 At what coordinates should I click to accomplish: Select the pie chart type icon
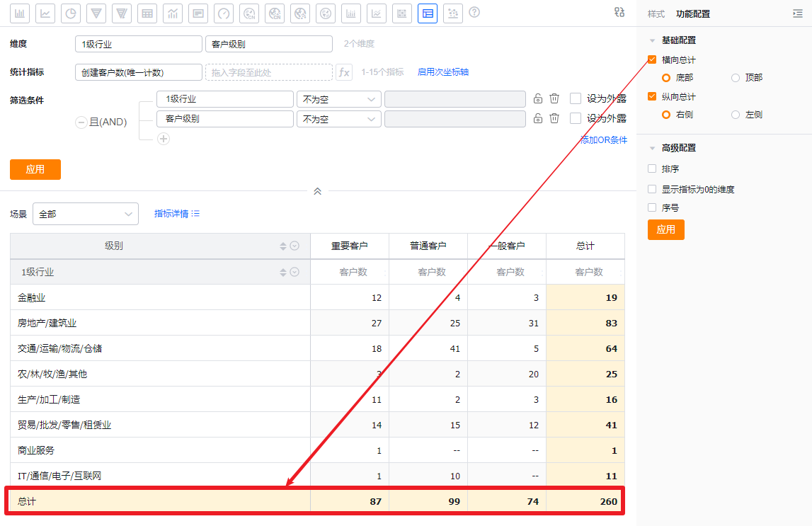[71, 13]
